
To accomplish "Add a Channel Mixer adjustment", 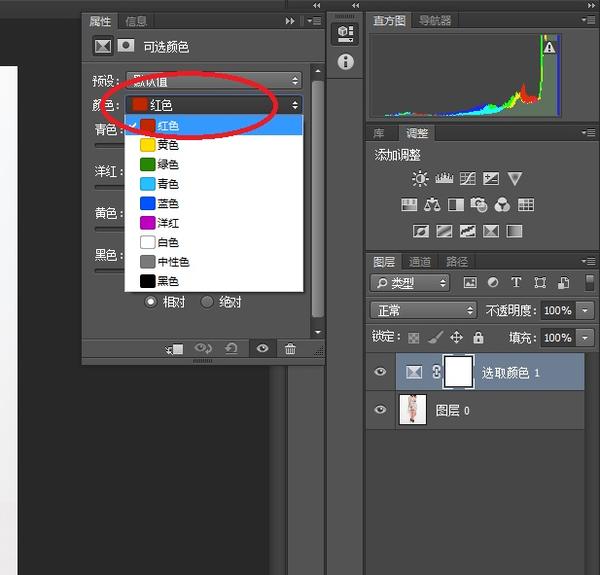I will 502,205.
